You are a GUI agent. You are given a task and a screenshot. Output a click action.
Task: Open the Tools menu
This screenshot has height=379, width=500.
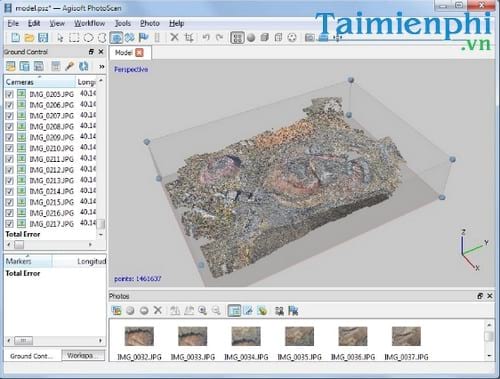[123, 23]
